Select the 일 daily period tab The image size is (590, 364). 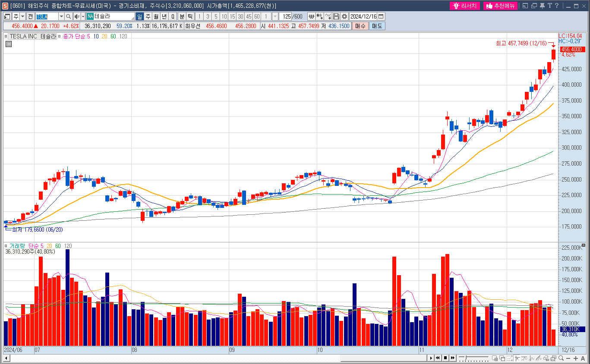139,16
